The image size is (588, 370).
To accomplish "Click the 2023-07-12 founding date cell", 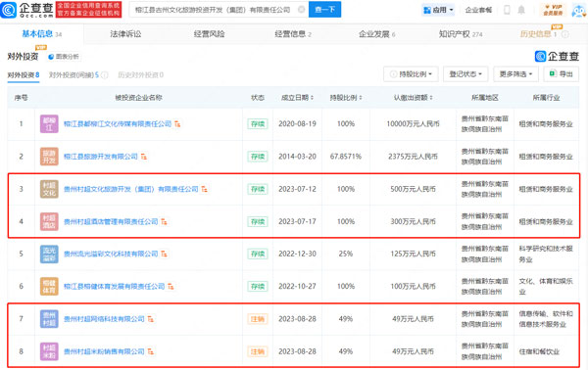I will point(297,189).
